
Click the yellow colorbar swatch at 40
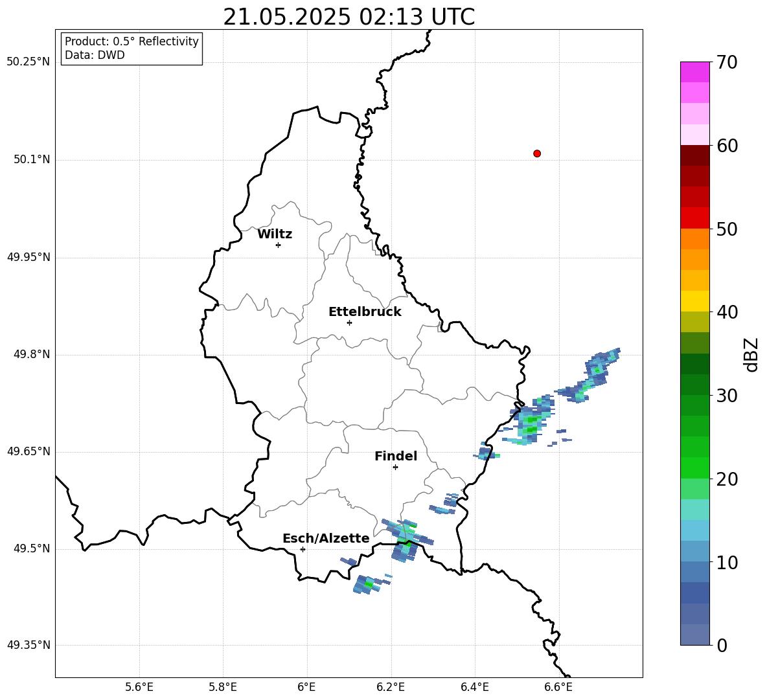pyautogui.click(x=695, y=301)
